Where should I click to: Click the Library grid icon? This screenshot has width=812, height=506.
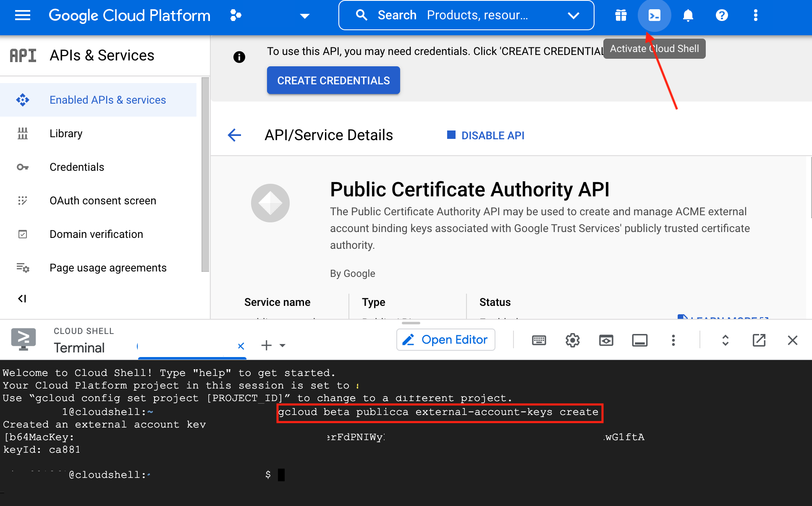(x=23, y=133)
